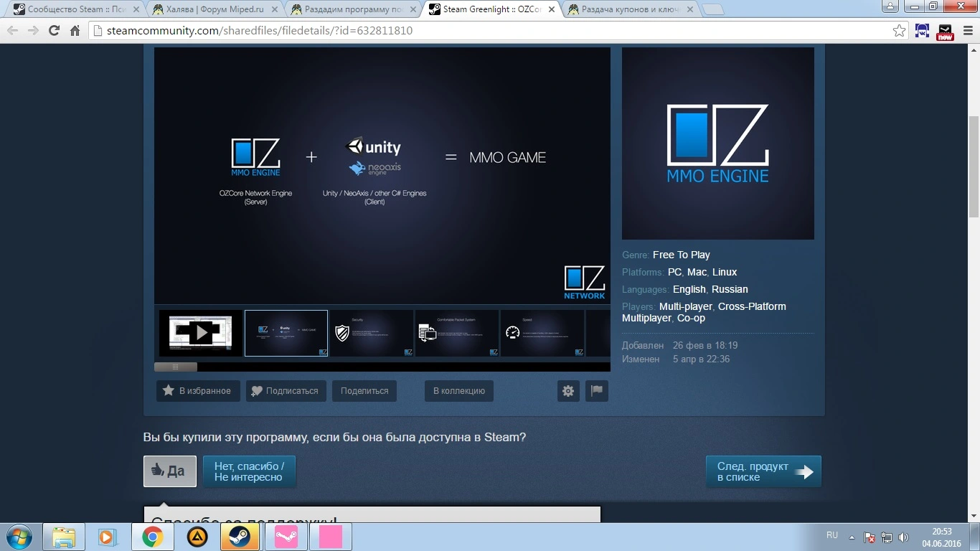Bookmark this page with the star icon
Image resolution: width=980 pixels, height=551 pixels.
point(899,31)
